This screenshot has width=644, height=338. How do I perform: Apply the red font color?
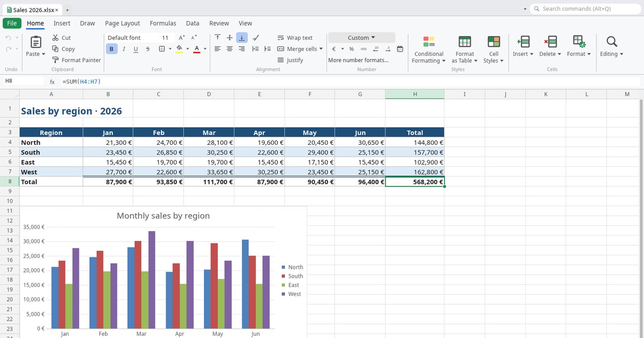tap(197, 49)
